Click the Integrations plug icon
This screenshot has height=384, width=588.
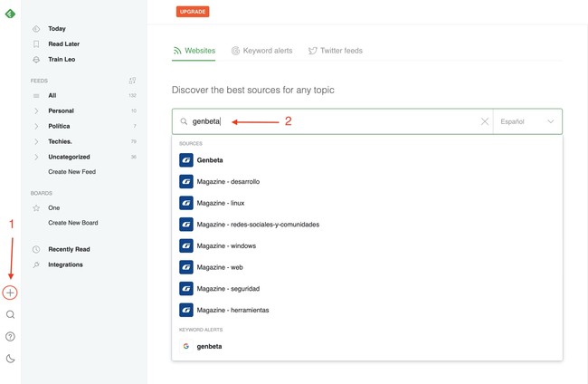coord(36,264)
